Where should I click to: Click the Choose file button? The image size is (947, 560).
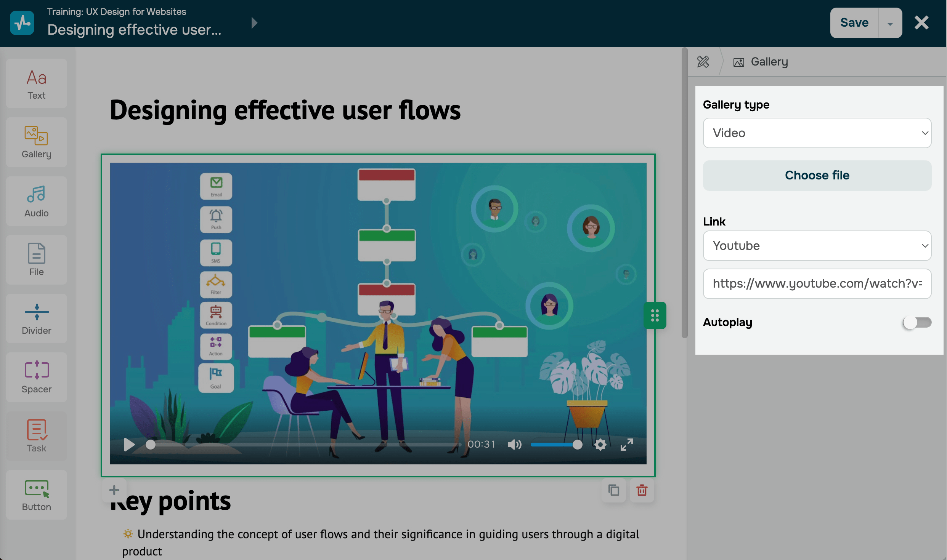[817, 175]
